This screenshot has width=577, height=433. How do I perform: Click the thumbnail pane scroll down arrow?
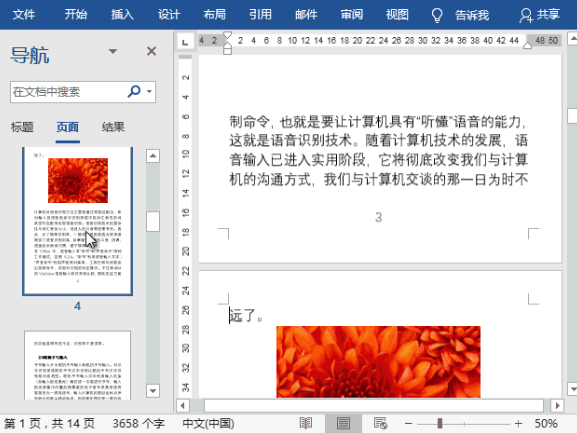[x=153, y=390]
